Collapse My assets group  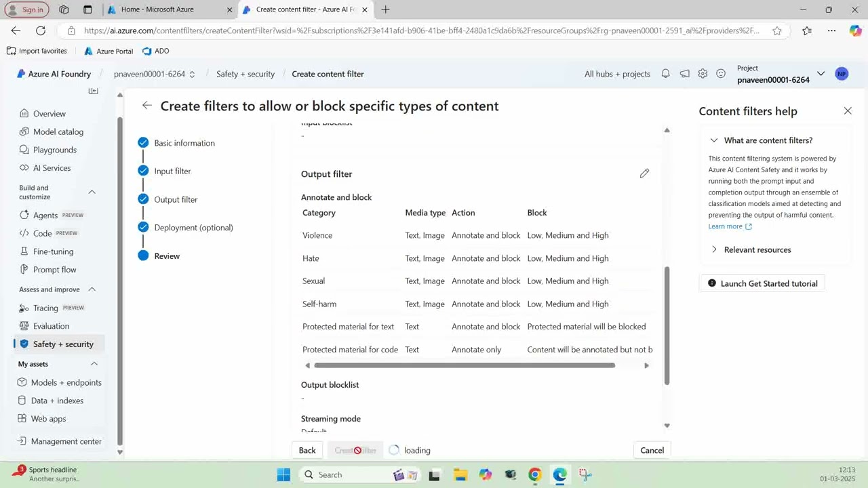[94, 364]
